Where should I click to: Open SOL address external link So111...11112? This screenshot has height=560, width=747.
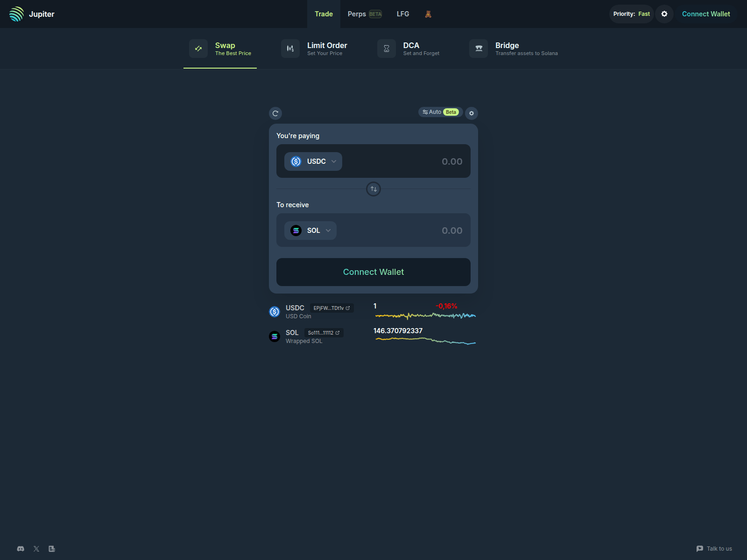click(324, 333)
